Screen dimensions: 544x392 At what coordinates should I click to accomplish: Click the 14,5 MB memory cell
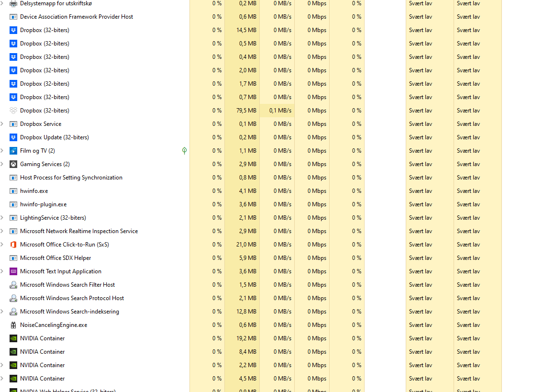pyautogui.click(x=242, y=30)
